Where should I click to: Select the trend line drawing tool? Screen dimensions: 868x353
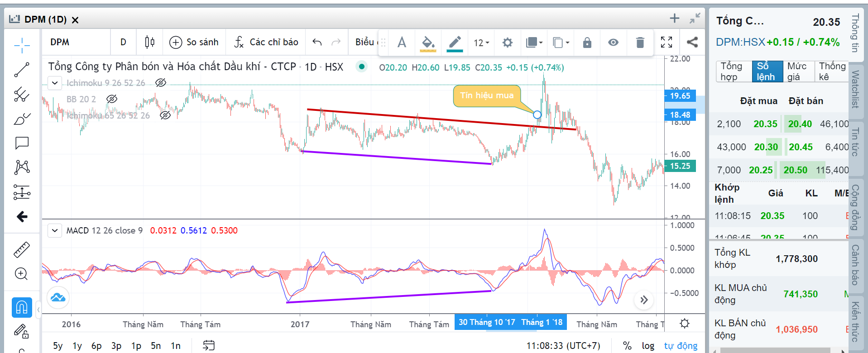coord(22,70)
